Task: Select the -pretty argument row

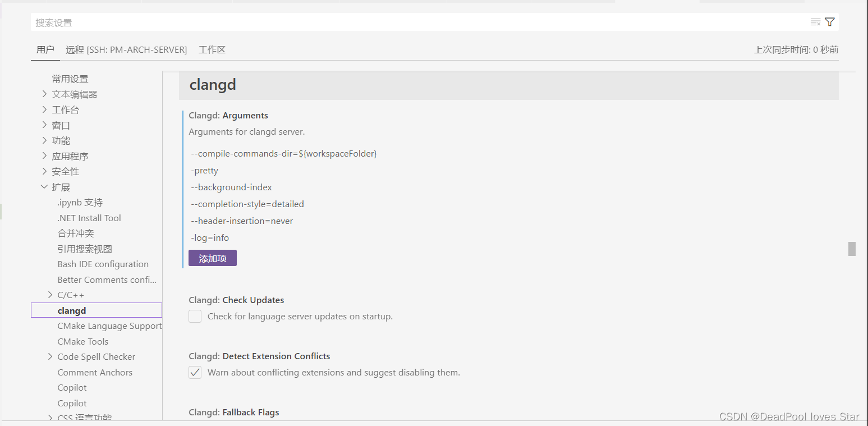Action: [205, 171]
